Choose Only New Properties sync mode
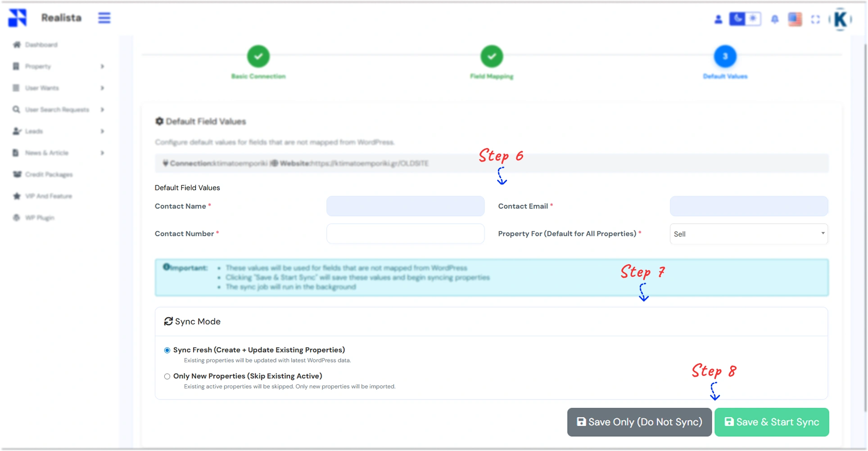The width and height of the screenshot is (868, 451). [x=167, y=376]
